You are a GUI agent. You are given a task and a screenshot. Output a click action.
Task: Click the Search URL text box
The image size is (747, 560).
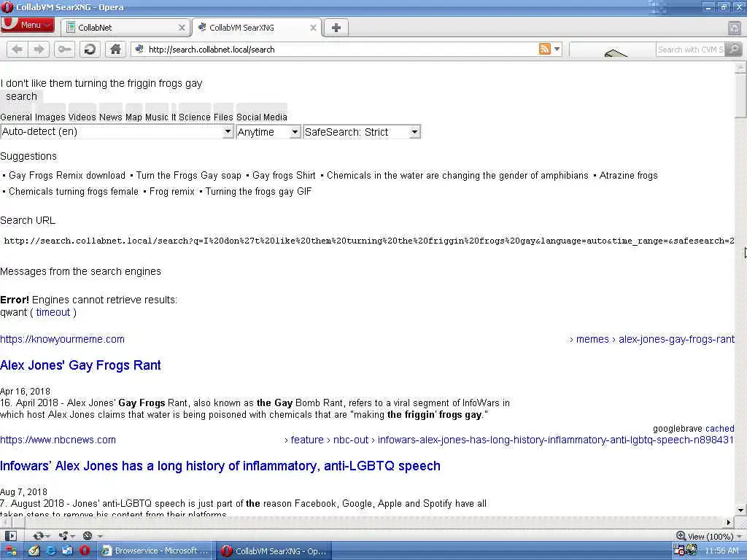(x=368, y=241)
